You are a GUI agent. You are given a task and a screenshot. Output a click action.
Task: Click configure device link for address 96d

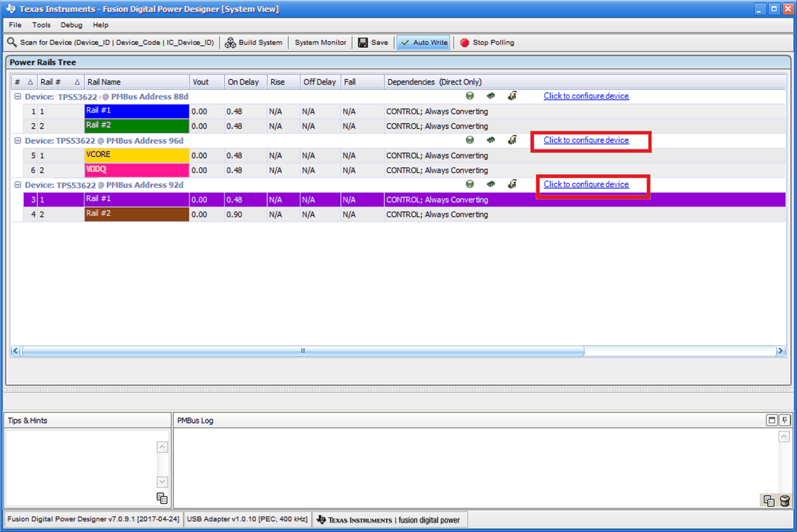(x=586, y=140)
